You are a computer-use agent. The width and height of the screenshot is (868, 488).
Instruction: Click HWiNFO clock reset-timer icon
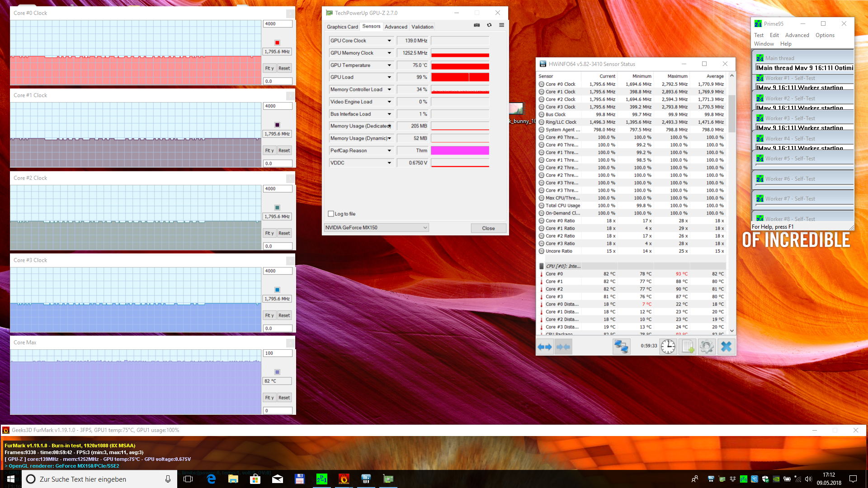668,347
